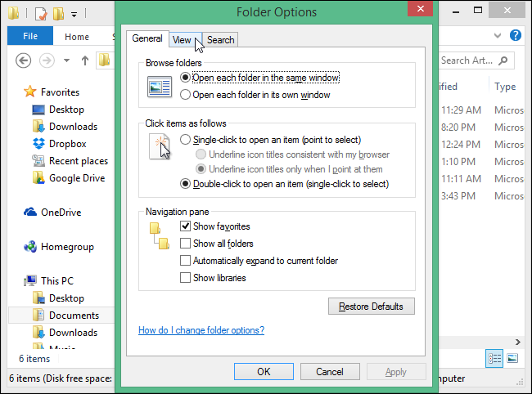Open Quick Access Toolbar customize dropdown

pyautogui.click(x=74, y=14)
